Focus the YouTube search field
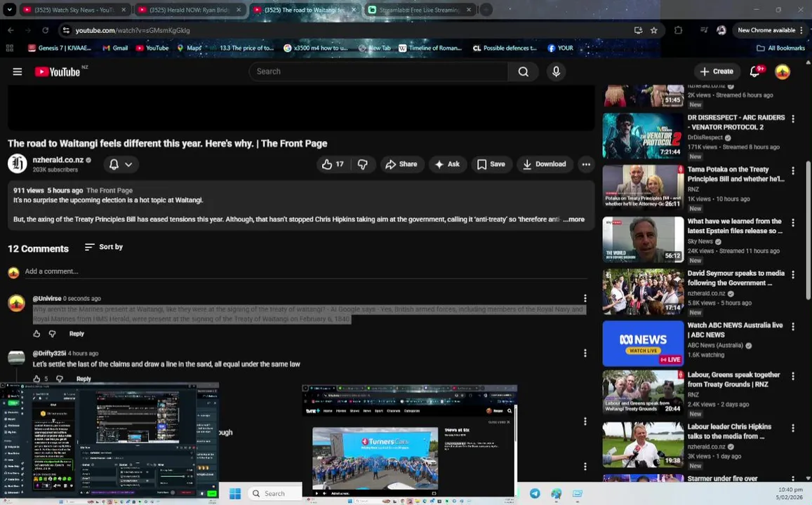 (x=378, y=72)
